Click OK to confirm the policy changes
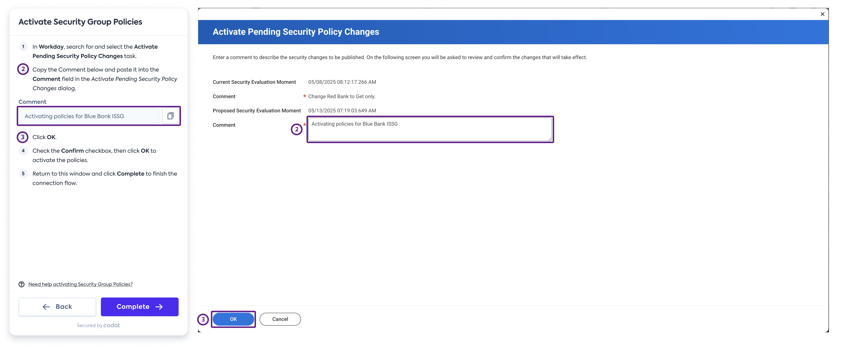The width and height of the screenshot is (868, 348). [233, 319]
